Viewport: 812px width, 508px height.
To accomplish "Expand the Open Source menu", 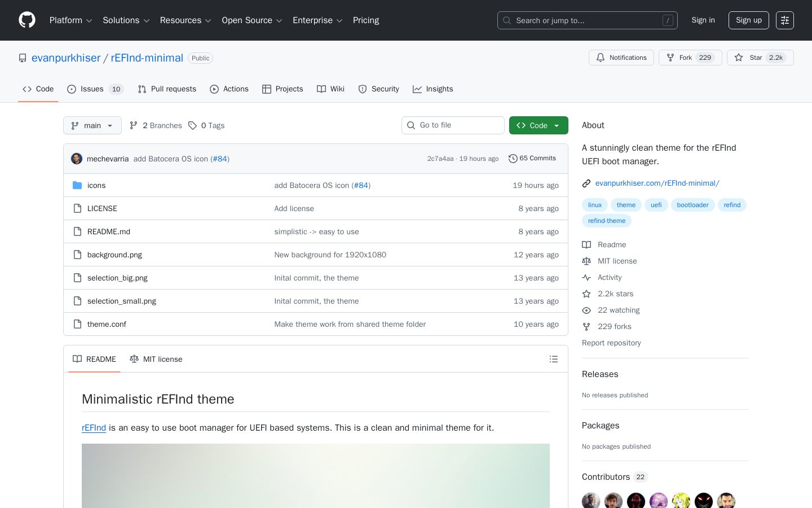I will click(x=252, y=20).
